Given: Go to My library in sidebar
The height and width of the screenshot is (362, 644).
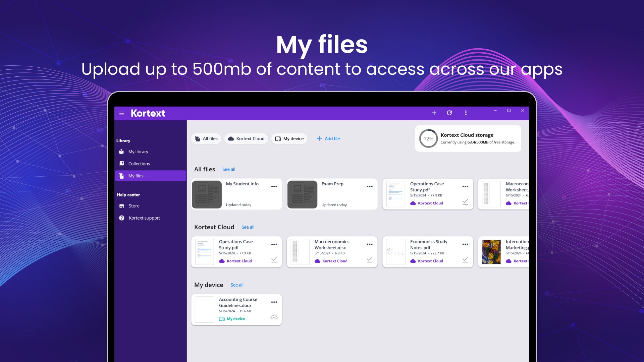Looking at the screenshot, I should 138,152.
